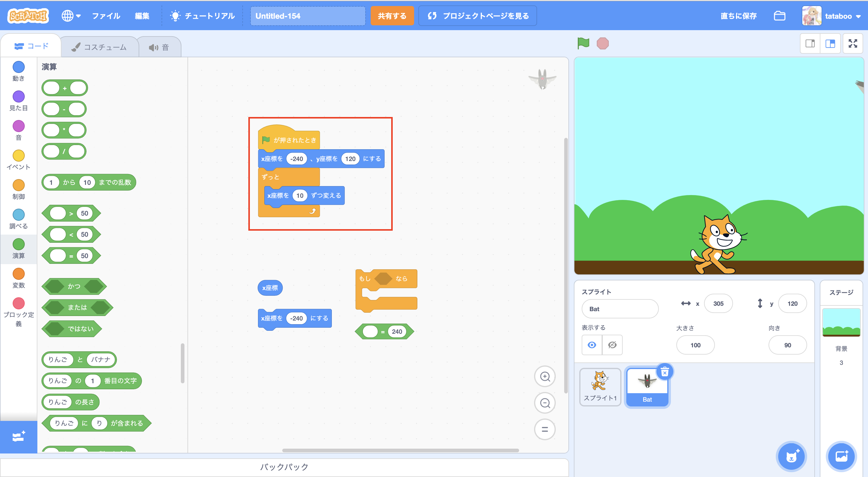Zoom in on the code workspace
The width and height of the screenshot is (868, 477).
tap(545, 376)
